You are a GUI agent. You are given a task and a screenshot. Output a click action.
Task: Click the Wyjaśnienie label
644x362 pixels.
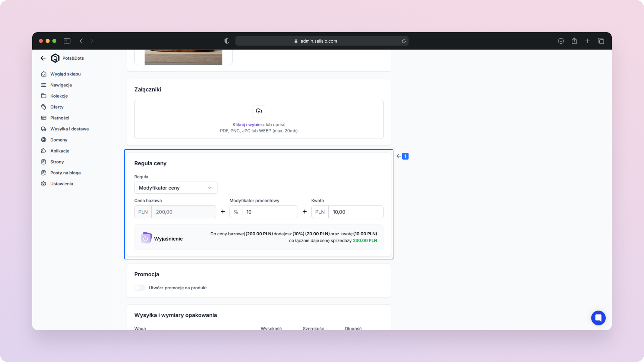click(x=168, y=239)
